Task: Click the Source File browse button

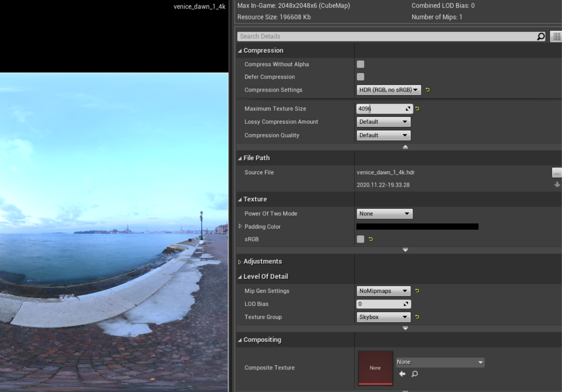Action: pyautogui.click(x=556, y=173)
